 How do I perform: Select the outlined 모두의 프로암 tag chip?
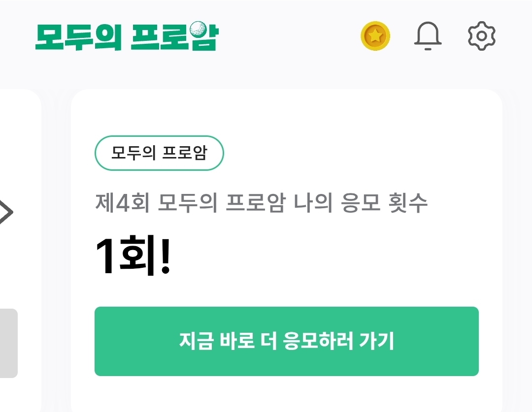pyautogui.click(x=159, y=153)
